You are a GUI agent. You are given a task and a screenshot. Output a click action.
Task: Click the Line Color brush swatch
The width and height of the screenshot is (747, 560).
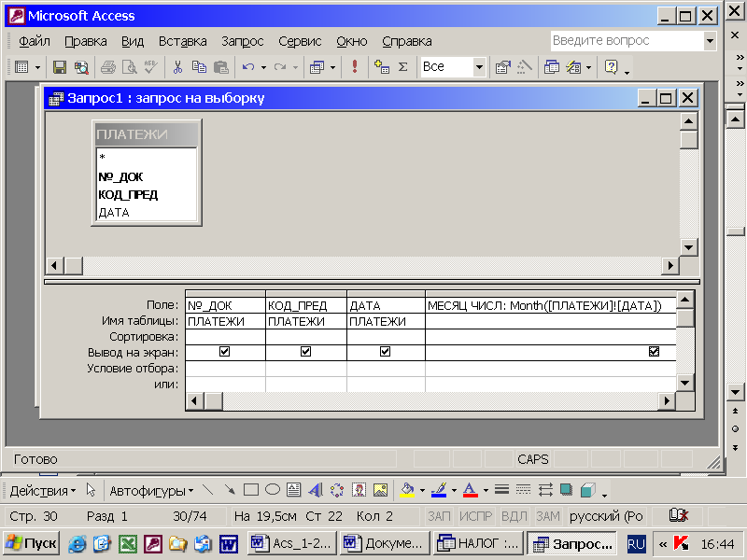pos(439,490)
